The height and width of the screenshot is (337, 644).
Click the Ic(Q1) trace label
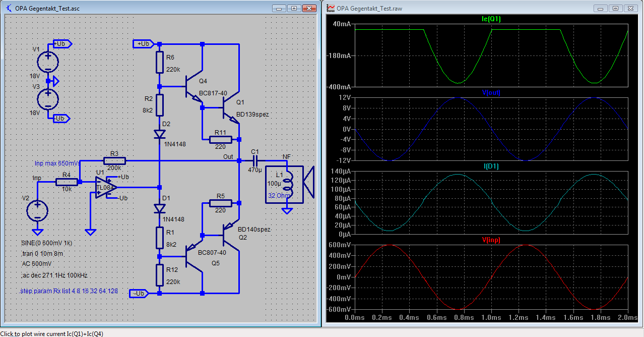(x=491, y=19)
